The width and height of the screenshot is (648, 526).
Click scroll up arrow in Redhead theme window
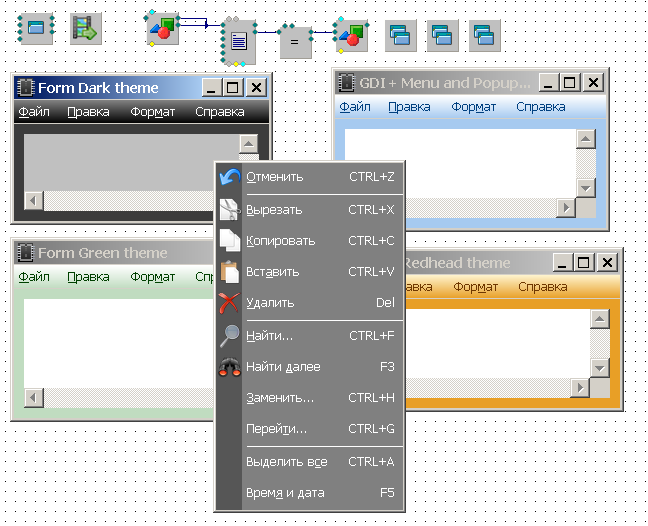point(600,319)
